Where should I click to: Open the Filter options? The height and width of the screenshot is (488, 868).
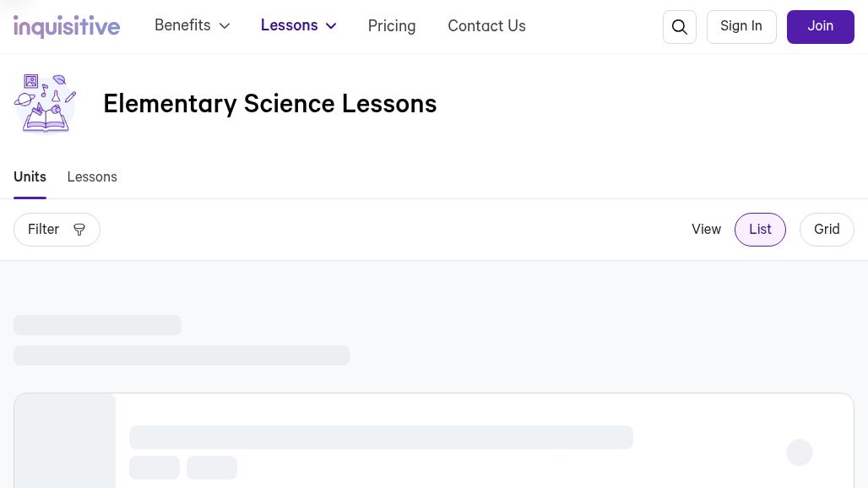pos(57,230)
